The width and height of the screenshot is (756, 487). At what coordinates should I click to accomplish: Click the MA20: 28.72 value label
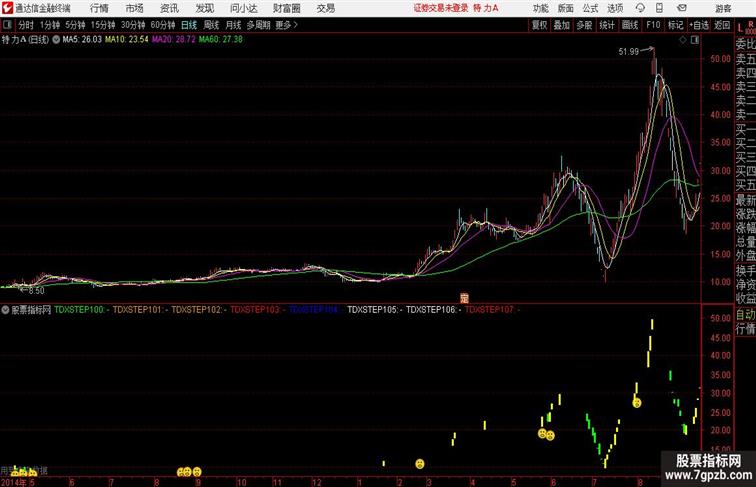[x=174, y=40]
